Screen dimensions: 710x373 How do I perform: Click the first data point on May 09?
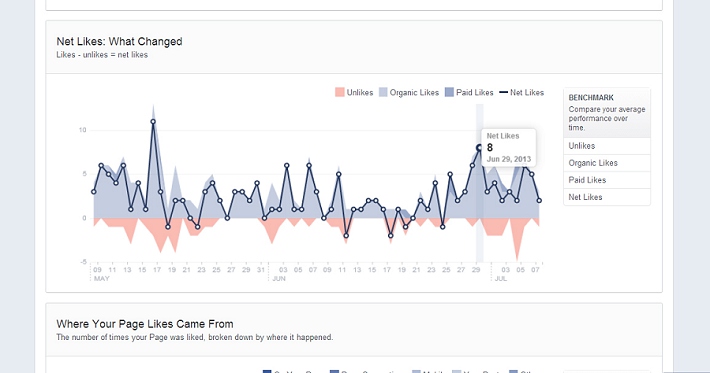[x=94, y=192]
